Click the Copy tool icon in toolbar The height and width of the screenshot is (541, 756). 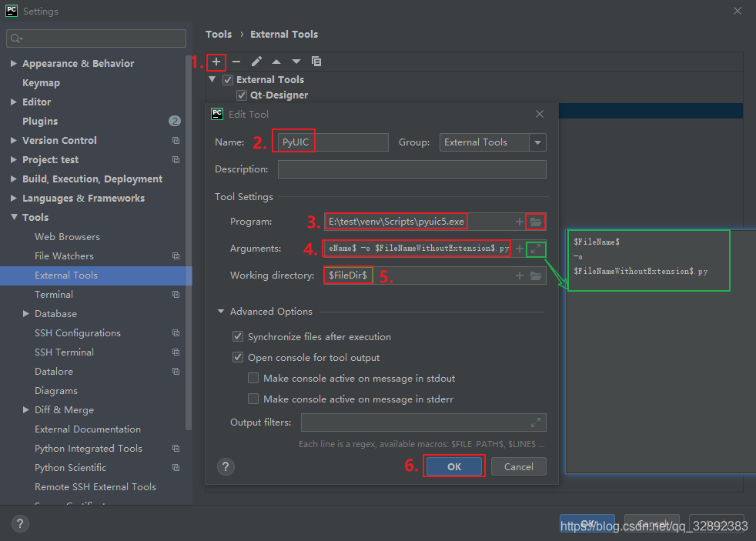316,62
